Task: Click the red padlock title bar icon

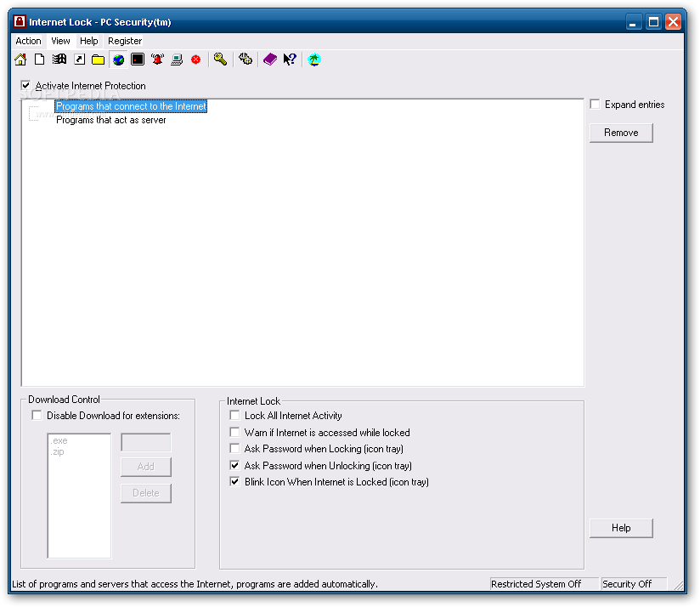Action: 20,21
